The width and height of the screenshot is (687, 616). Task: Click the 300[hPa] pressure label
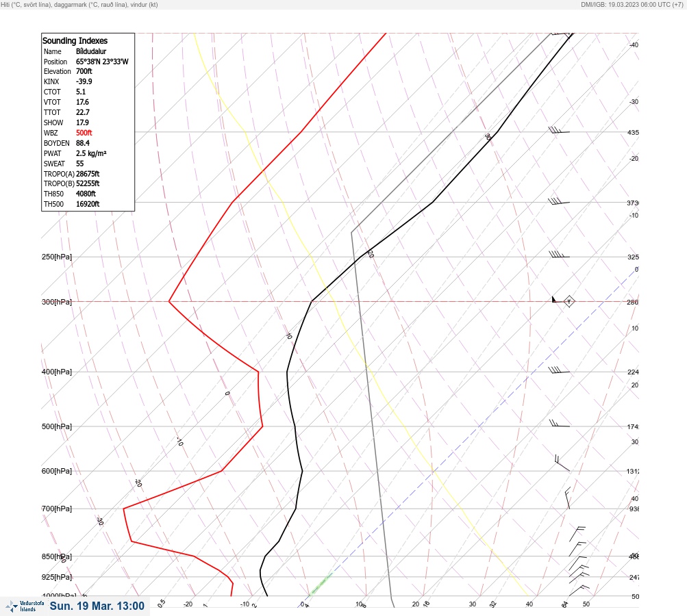coord(57,302)
